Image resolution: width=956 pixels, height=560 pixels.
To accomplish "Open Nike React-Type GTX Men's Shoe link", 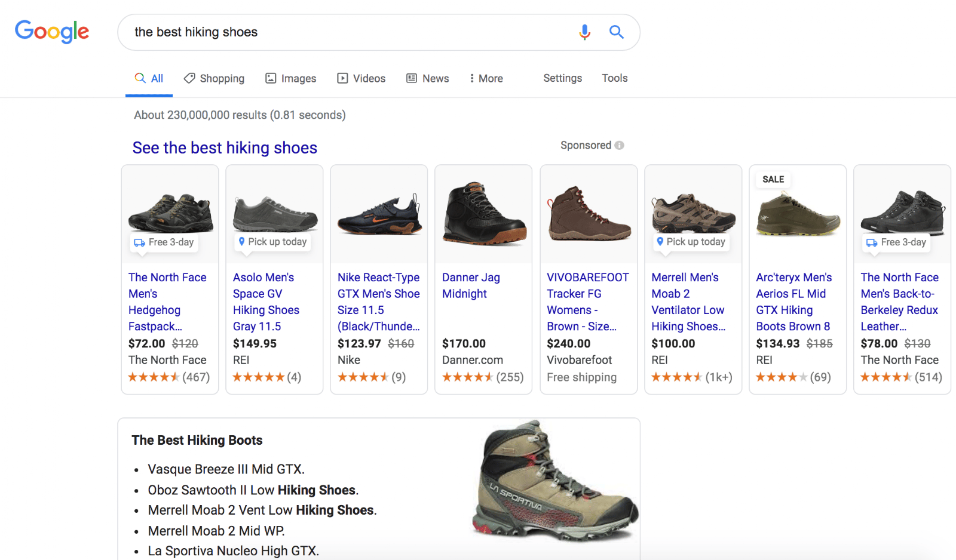I will 379,301.
